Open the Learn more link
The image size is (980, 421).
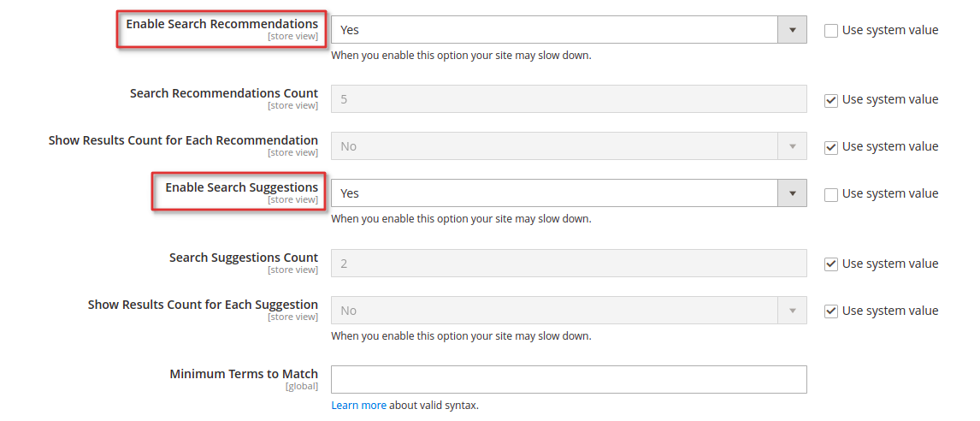pyautogui.click(x=359, y=406)
